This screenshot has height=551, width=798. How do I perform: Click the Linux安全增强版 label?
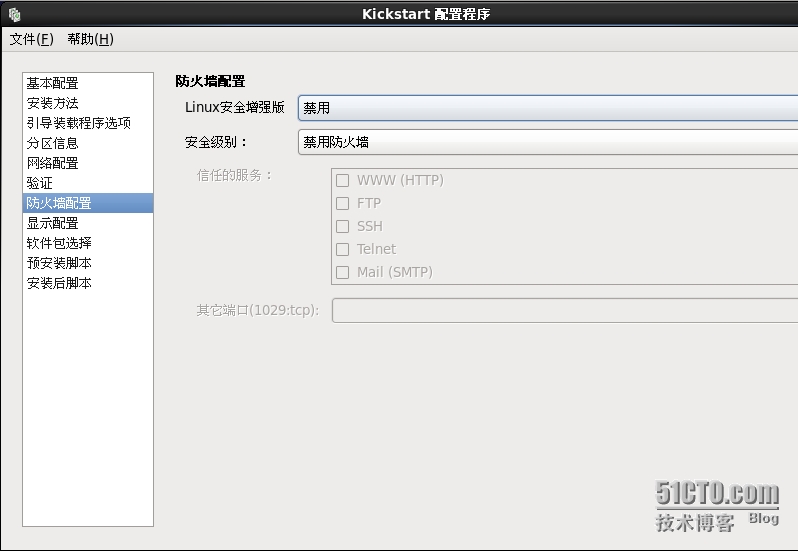235,107
